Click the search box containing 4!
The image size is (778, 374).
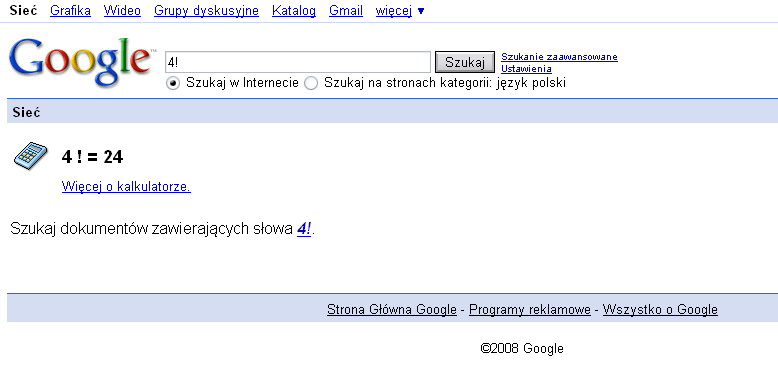[298, 62]
